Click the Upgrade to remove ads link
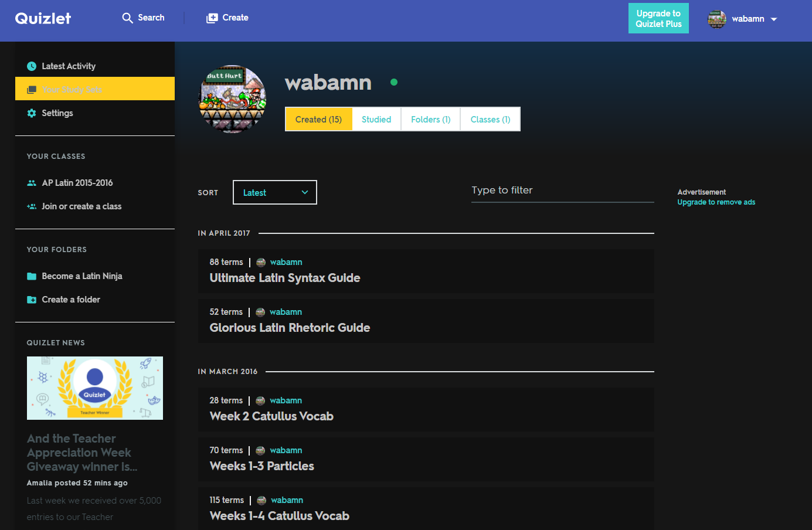The image size is (812, 530). coord(716,202)
